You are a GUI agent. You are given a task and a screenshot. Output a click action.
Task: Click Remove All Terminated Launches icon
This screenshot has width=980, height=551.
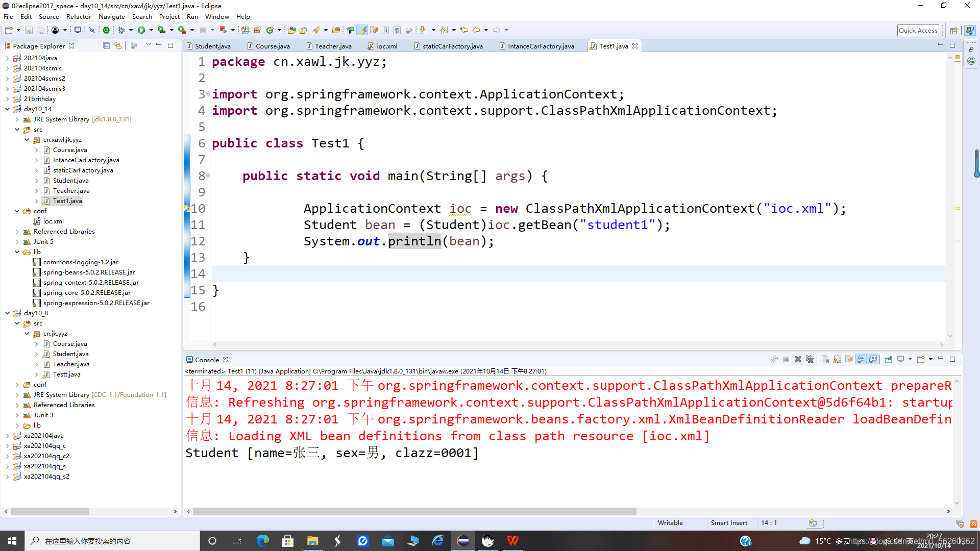[x=810, y=360]
